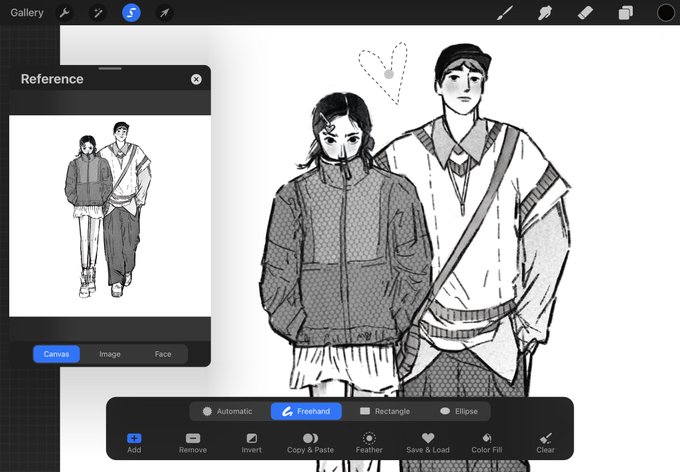The width and height of the screenshot is (680, 472).
Task: Toggle the Selection tool S icon
Action: coord(131,13)
